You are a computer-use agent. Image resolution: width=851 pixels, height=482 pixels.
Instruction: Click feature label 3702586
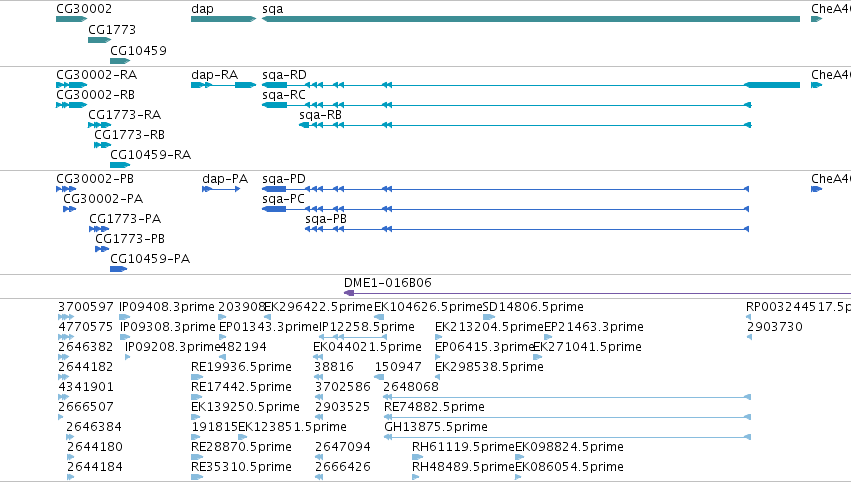coord(342,386)
